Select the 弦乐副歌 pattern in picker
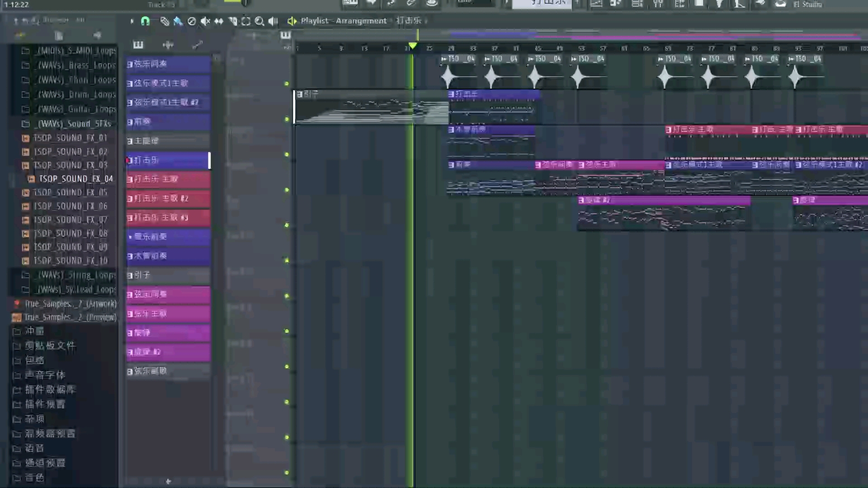Image resolution: width=868 pixels, height=488 pixels. (x=168, y=371)
